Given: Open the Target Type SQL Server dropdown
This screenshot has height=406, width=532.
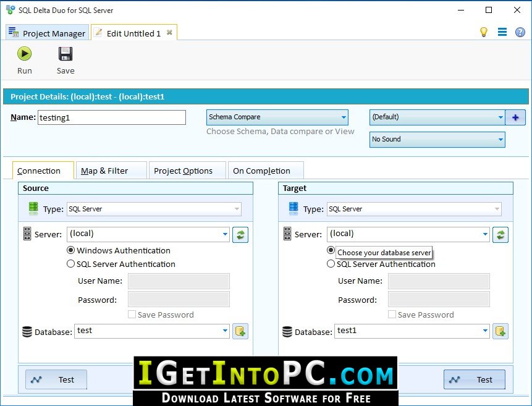Looking at the screenshot, I should 414,209.
